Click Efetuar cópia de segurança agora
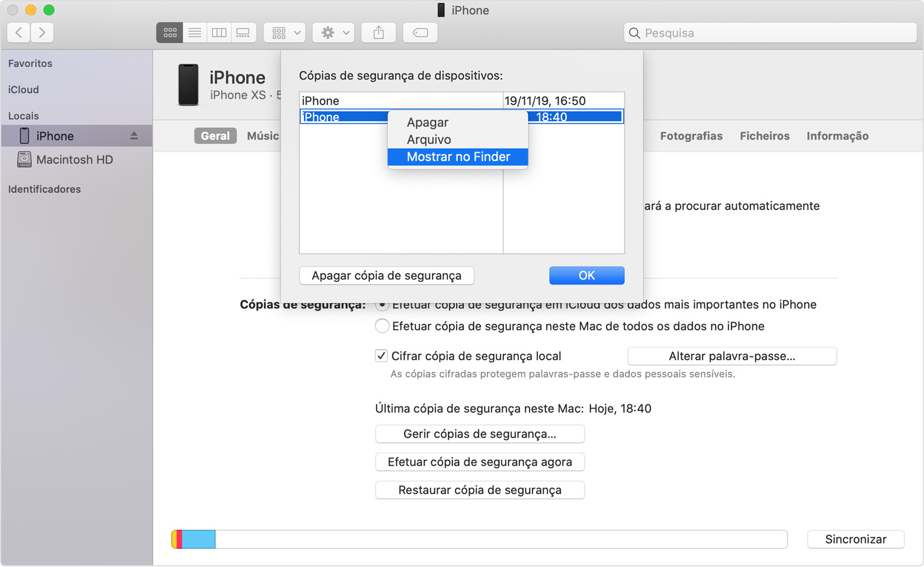924x567 pixels. tap(480, 462)
